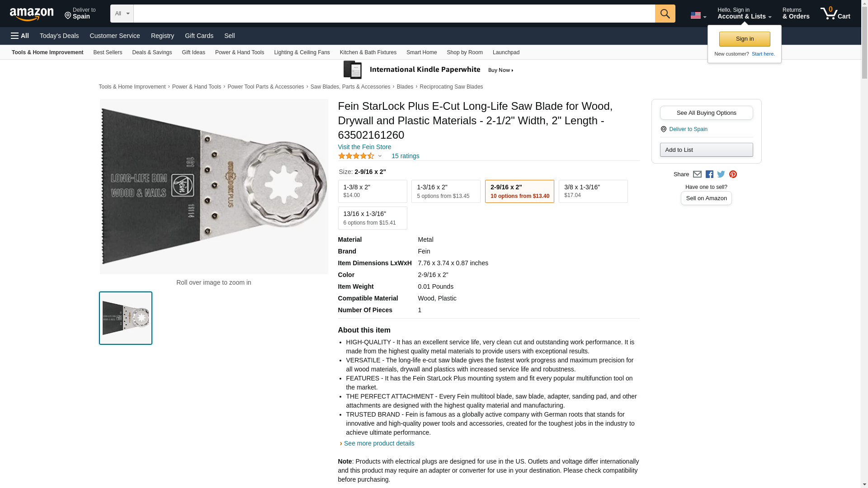Click See All Buying Options button

pyautogui.click(x=706, y=113)
